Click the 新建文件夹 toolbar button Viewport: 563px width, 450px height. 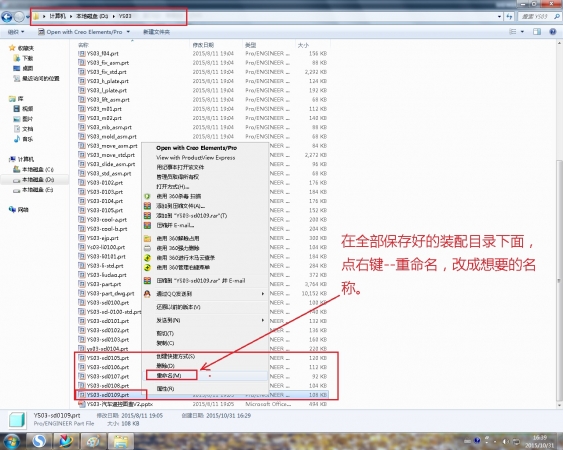157,32
